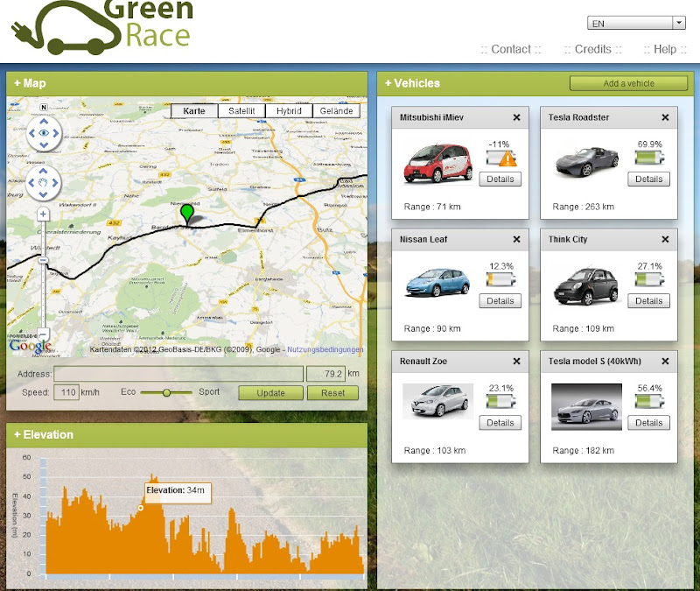Open Details for Mitsubishi iMiev

tap(500, 179)
